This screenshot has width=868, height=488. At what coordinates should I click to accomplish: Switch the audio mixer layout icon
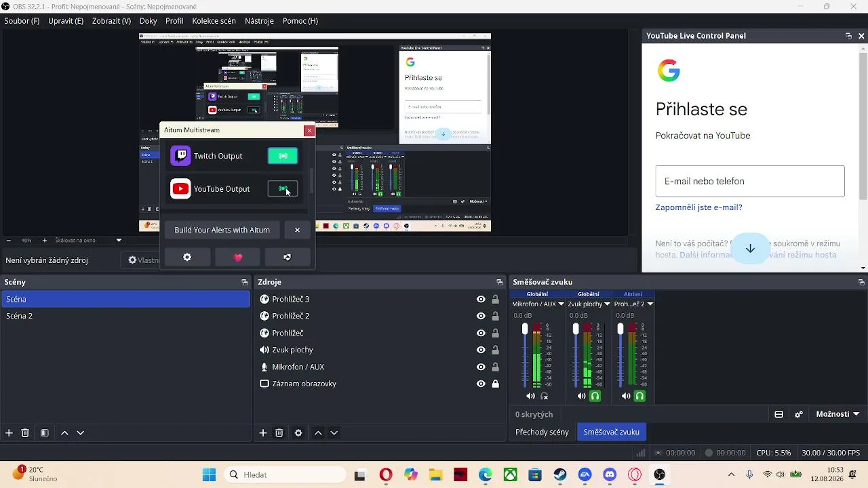tap(779, 414)
